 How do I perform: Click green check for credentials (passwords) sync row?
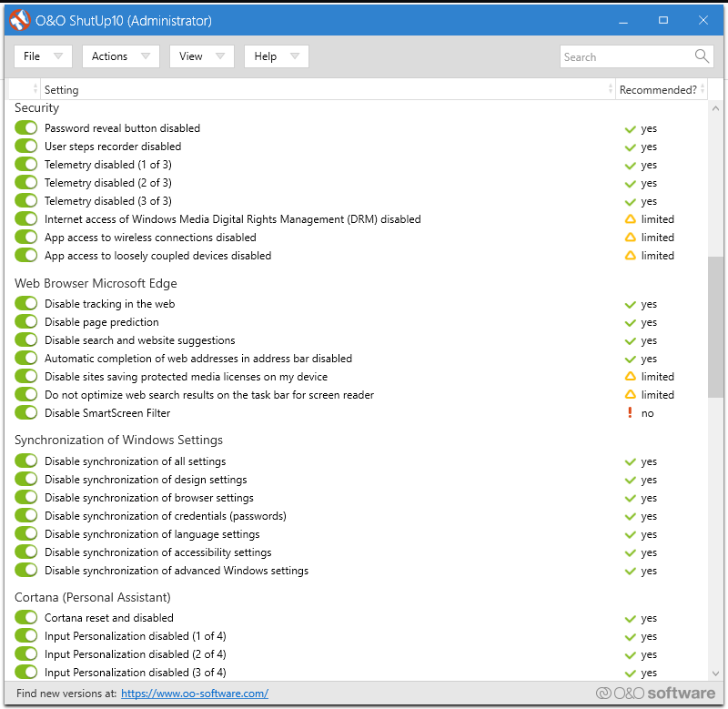(630, 517)
